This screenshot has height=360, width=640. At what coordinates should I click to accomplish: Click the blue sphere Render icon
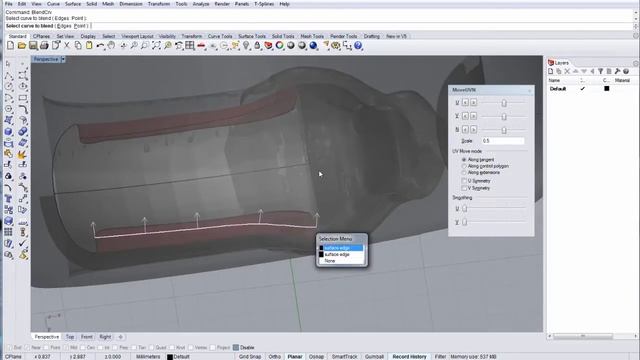point(313,46)
